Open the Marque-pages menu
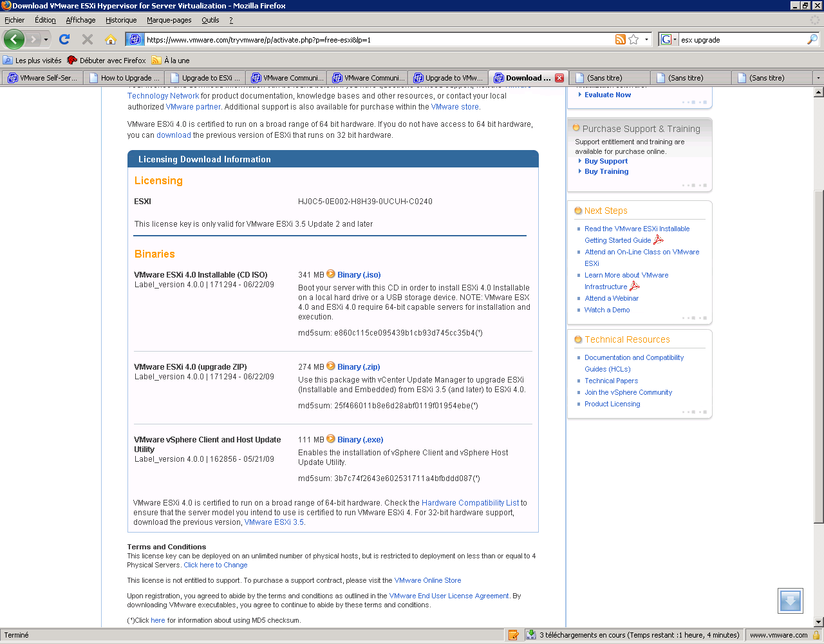Viewport: 824px width, 644px height. (169, 20)
